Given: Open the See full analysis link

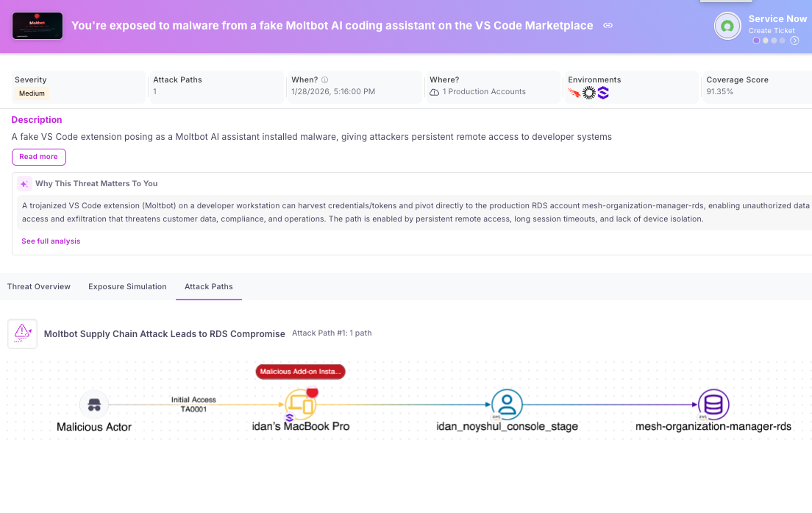Looking at the screenshot, I should [x=51, y=241].
